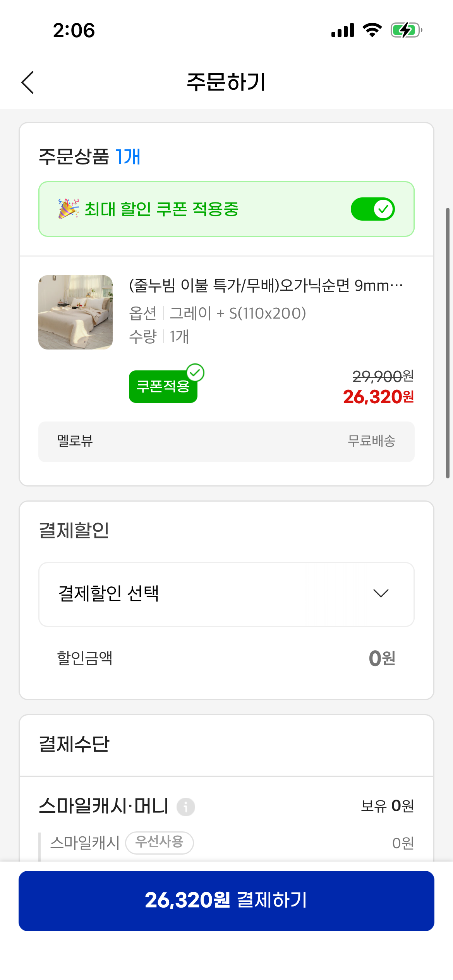
Task: Tap the party popper coupon icon
Action: pos(69,209)
